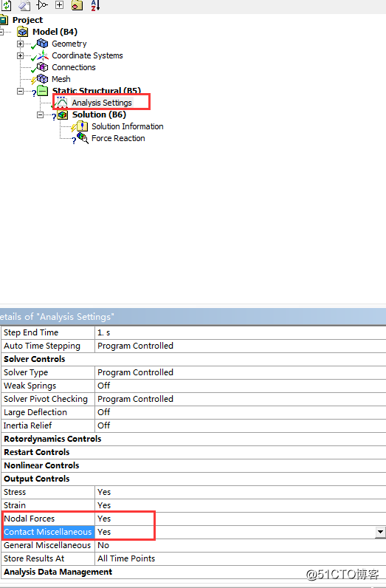Expand the Coordinate Systems tree node
Image resolution: width=386 pixels, height=588 pixels.
20,56
